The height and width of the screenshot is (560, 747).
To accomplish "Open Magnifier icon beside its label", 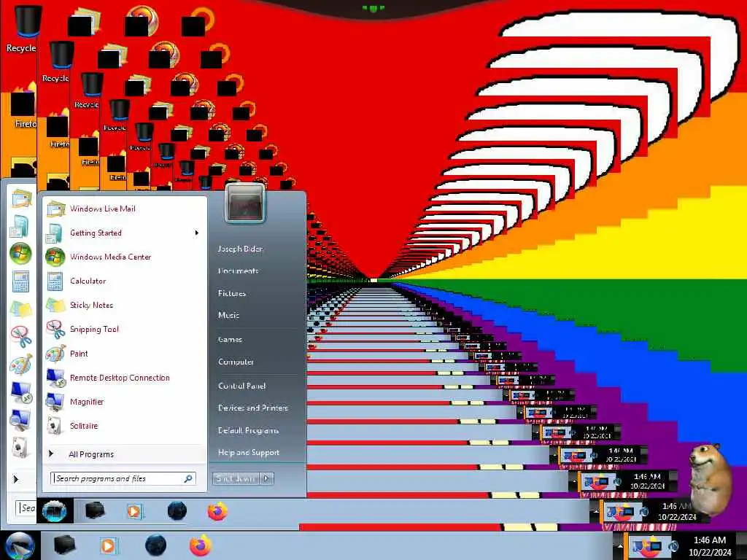I will (55, 402).
